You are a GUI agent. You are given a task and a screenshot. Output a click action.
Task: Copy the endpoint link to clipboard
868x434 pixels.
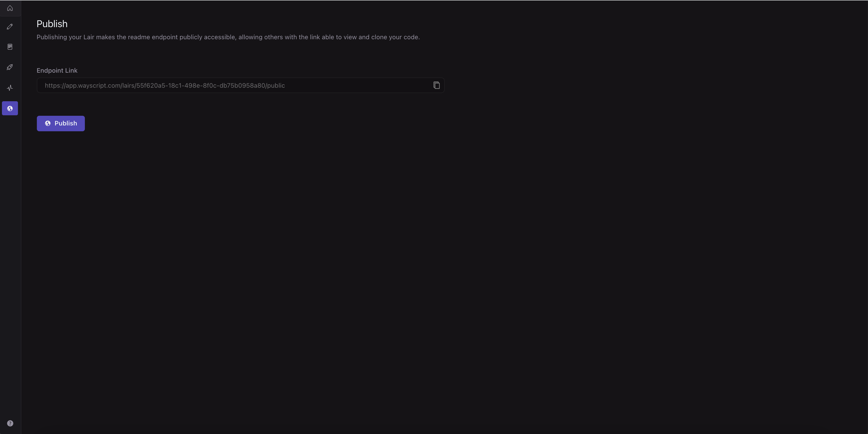tap(436, 85)
